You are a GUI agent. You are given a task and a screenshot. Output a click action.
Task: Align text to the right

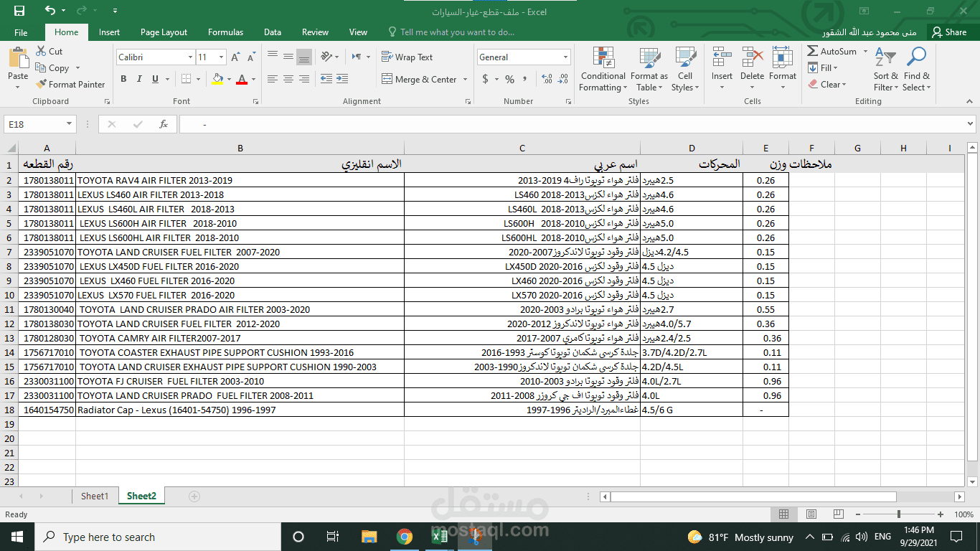coord(304,79)
